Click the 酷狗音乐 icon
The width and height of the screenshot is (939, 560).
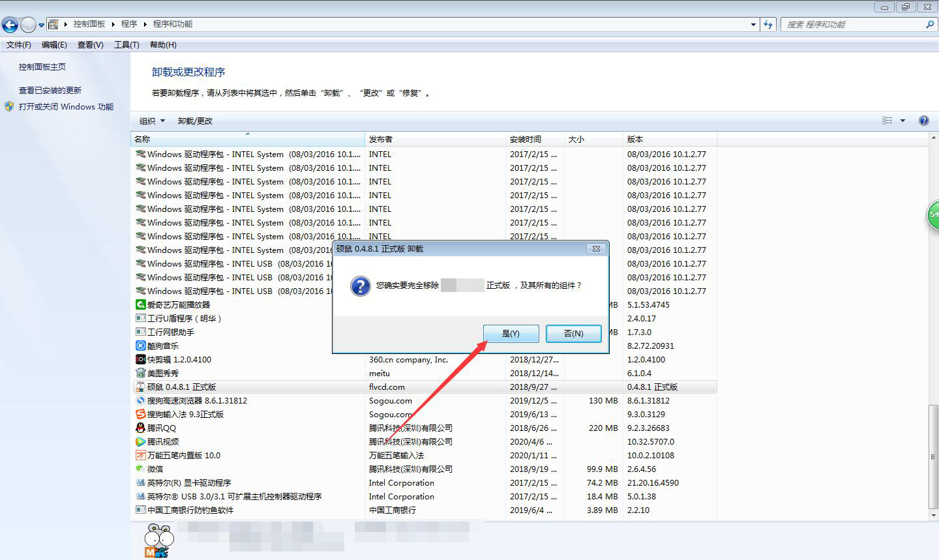(140, 346)
